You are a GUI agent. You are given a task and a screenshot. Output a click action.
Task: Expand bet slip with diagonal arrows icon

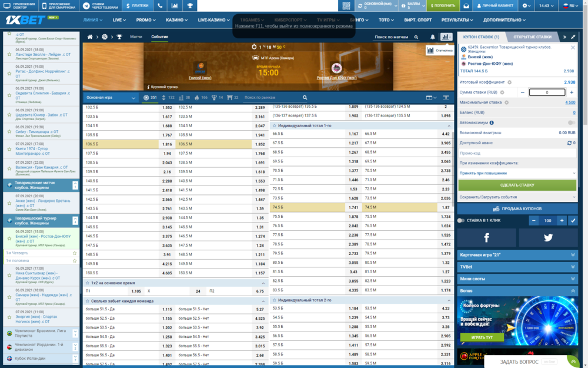(573, 37)
